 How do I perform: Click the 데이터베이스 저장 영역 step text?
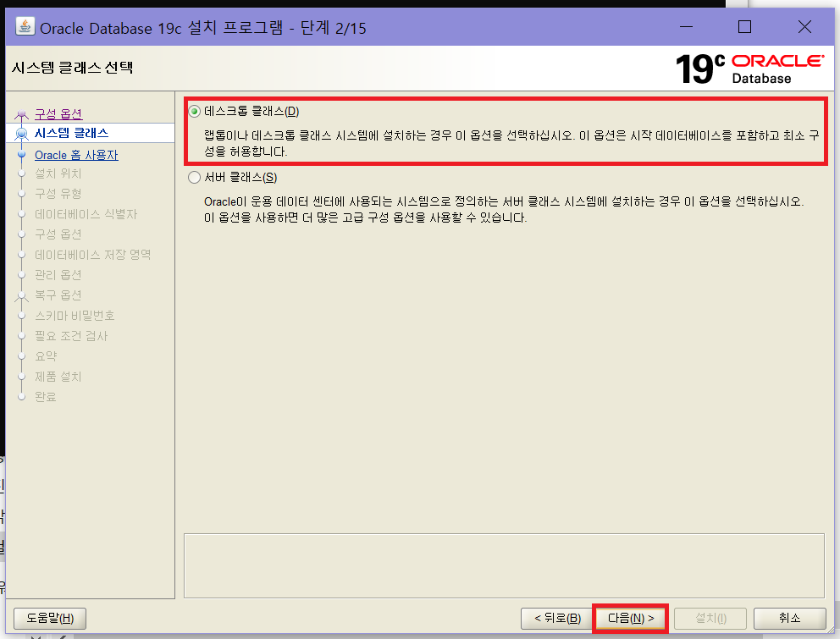[x=92, y=255]
